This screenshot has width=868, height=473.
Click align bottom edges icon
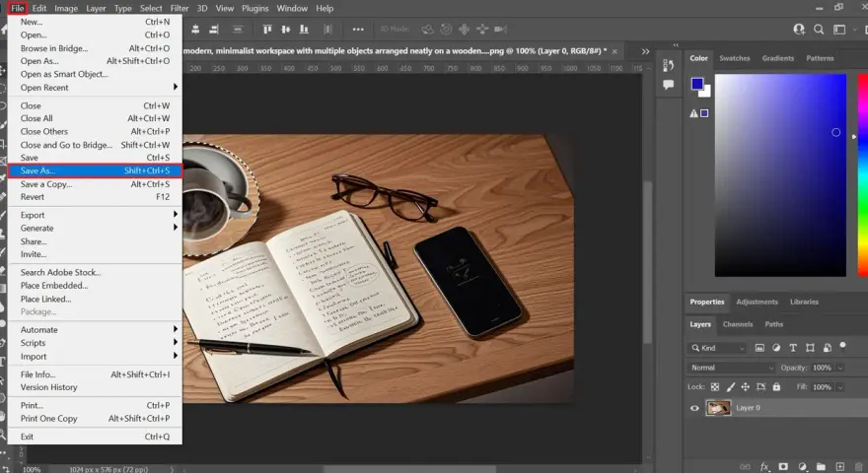(304, 30)
